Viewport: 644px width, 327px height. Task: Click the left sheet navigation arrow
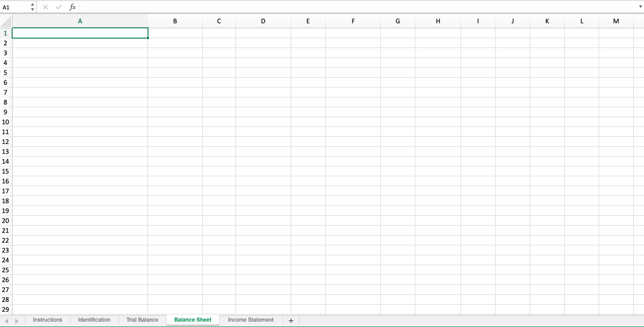click(x=7, y=320)
